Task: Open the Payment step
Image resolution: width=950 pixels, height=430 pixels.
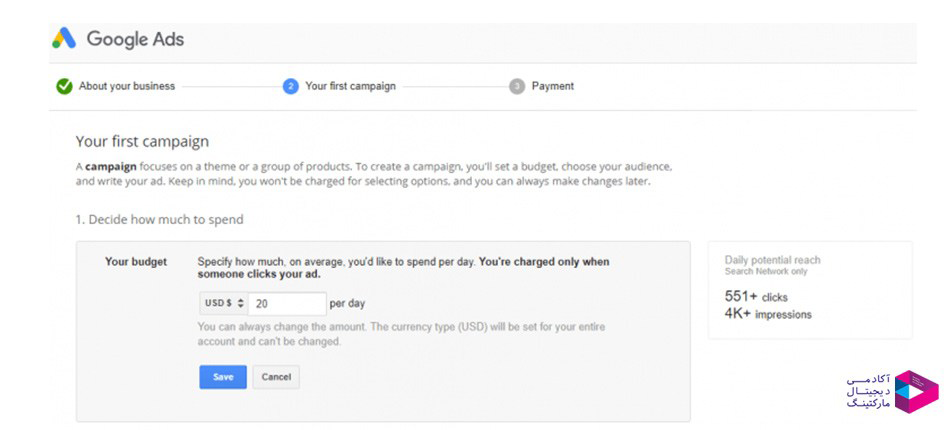Action: pyautogui.click(x=553, y=86)
